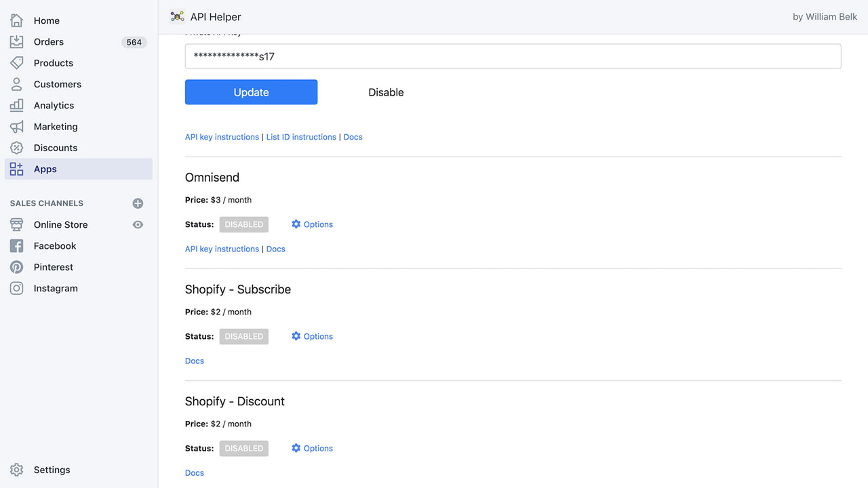
Task: Open Settings from the sidebar
Action: point(52,469)
